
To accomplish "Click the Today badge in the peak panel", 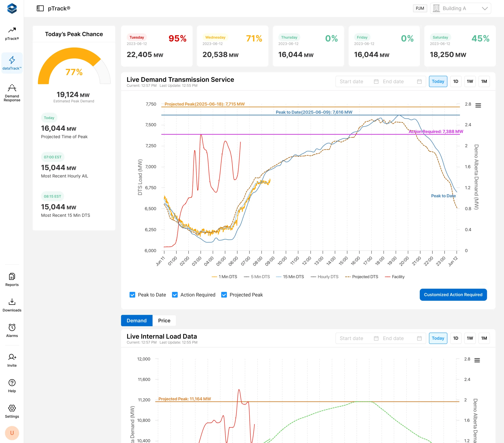I will (49, 118).
